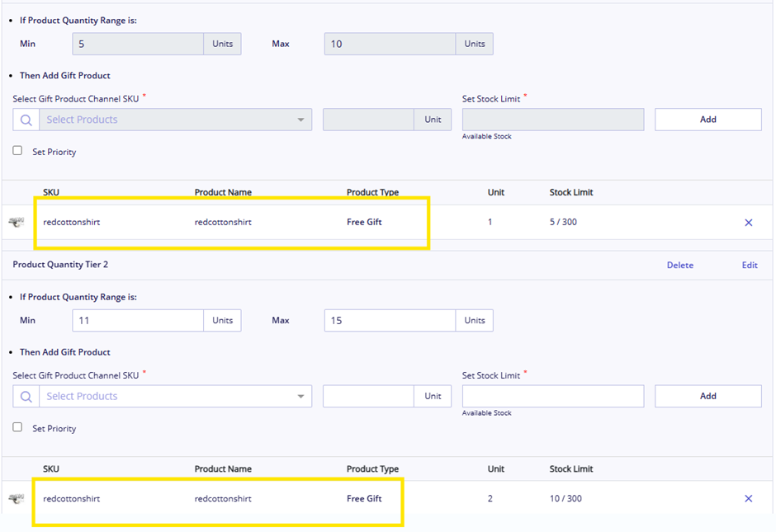Click Set Stock Limit field in Tier 2
The image size is (776, 532).
click(553, 396)
